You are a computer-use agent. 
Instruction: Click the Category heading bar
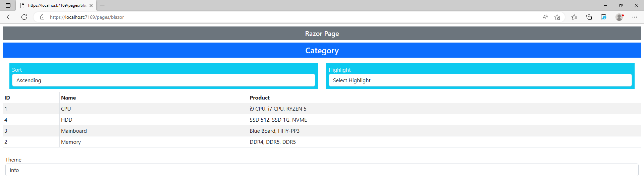(322, 50)
